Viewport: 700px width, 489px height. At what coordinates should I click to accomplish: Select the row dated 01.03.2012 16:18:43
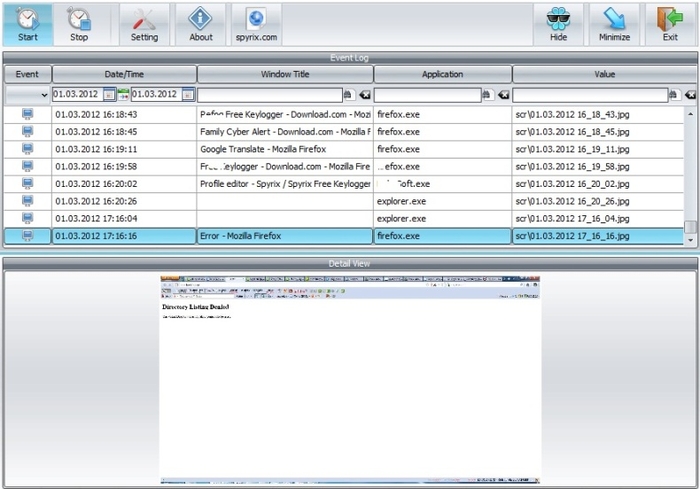pos(344,114)
